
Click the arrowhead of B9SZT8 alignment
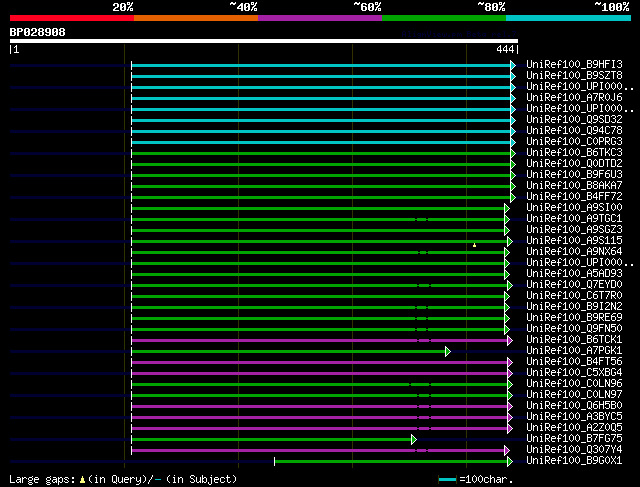(513, 76)
